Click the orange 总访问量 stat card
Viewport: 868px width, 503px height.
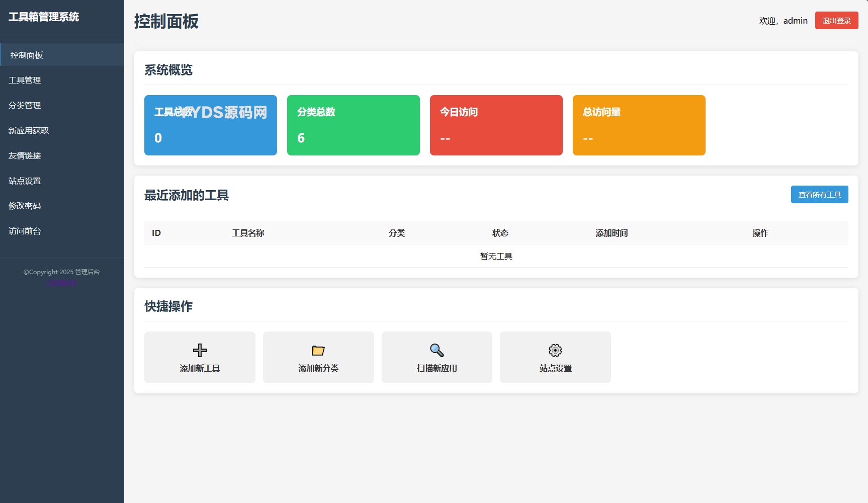[639, 125]
